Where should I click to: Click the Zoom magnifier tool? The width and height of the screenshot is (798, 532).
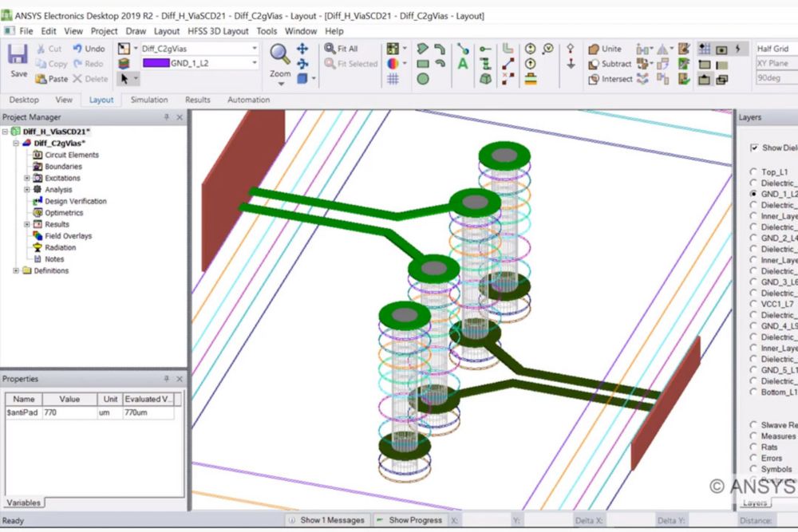279,55
